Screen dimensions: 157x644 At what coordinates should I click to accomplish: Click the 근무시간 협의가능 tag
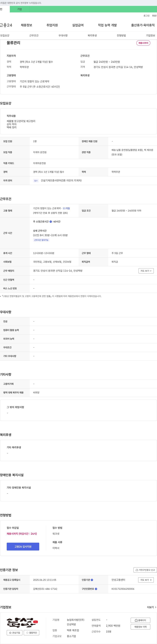pyautogui.click(x=41, y=240)
